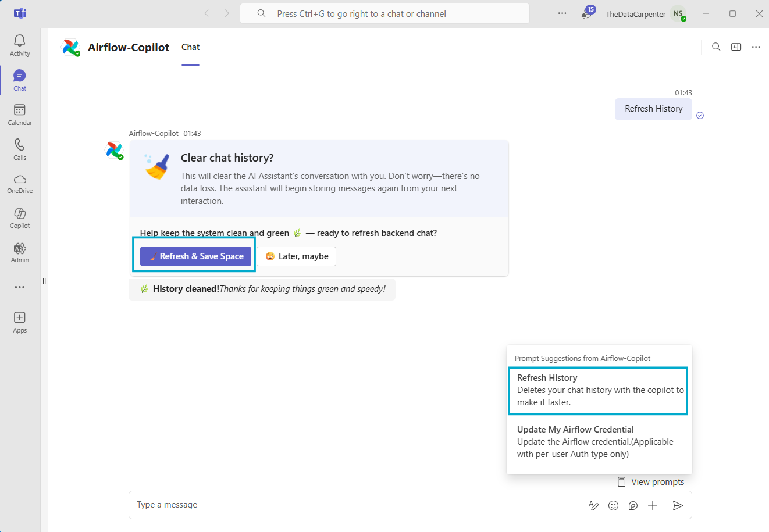This screenshot has height=532, width=769.
Task: Click the Type a message field
Action: pyautogui.click(x=355, y=505)
